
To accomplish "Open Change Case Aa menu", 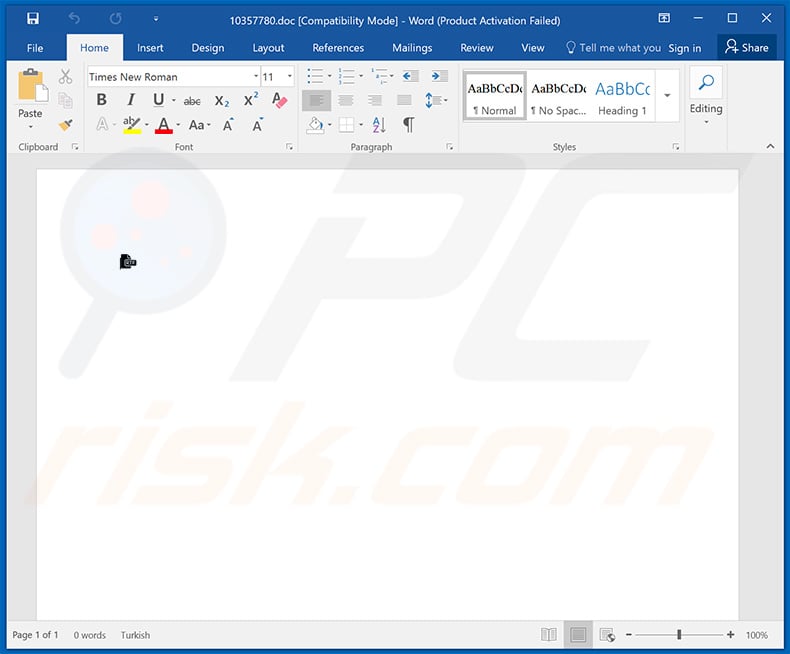I will click(x=199, y=125).
